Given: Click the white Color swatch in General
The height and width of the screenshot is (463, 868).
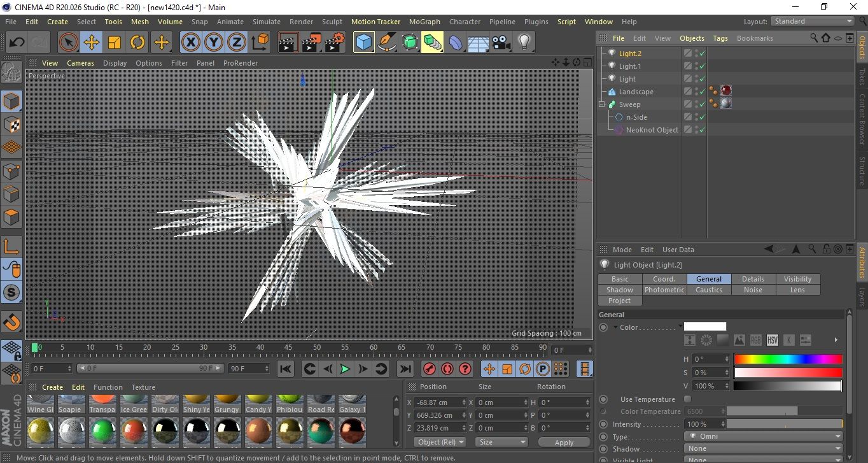Looking at the screenshot, I should coord(704,327).
